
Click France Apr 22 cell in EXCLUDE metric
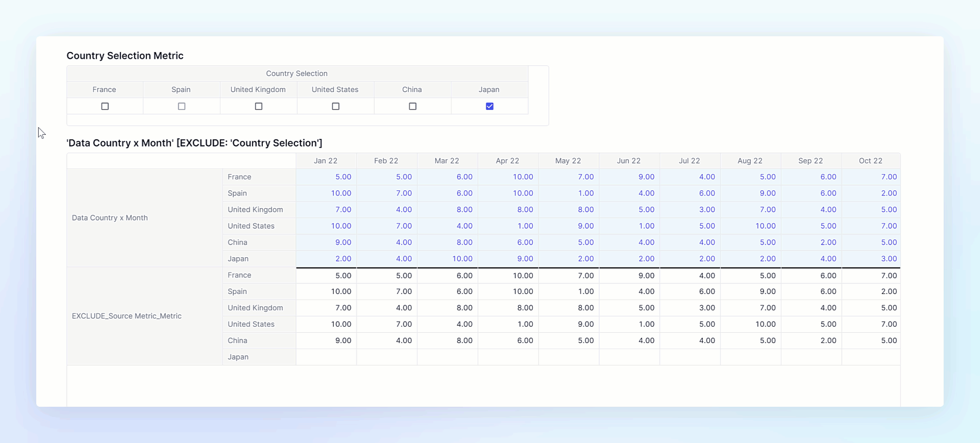[x=508, y=276]
